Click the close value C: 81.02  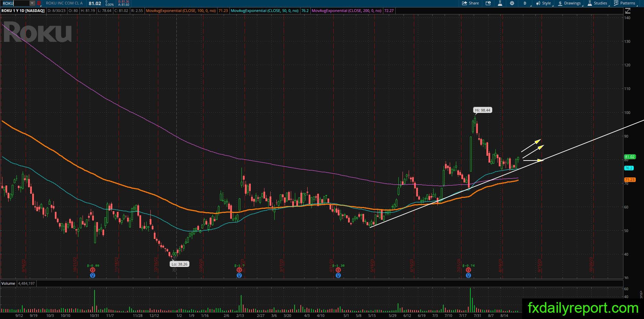(121, 11)
